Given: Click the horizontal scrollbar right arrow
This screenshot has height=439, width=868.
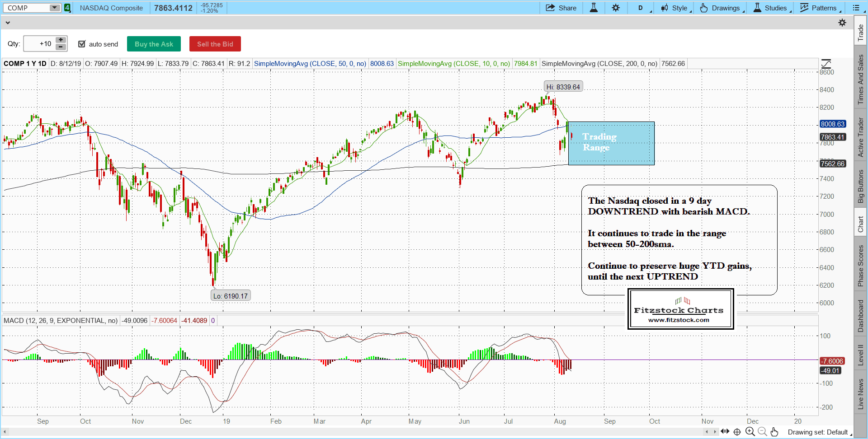Looking at the screenshot, I should 715,432.
